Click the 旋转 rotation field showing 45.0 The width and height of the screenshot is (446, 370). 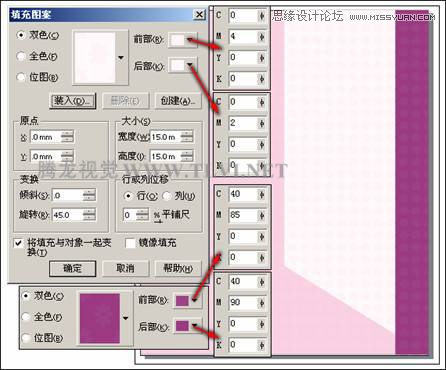pos(67,215)
